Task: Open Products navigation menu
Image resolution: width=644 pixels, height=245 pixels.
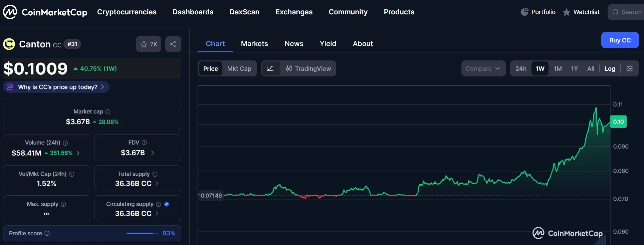Action: click(399, 12)
